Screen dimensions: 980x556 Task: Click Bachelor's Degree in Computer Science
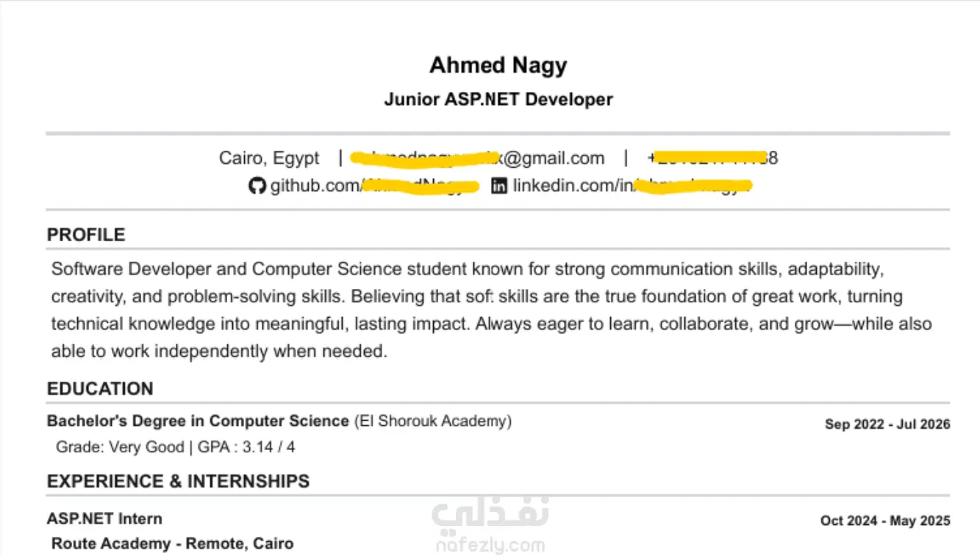tap(198, 421)
